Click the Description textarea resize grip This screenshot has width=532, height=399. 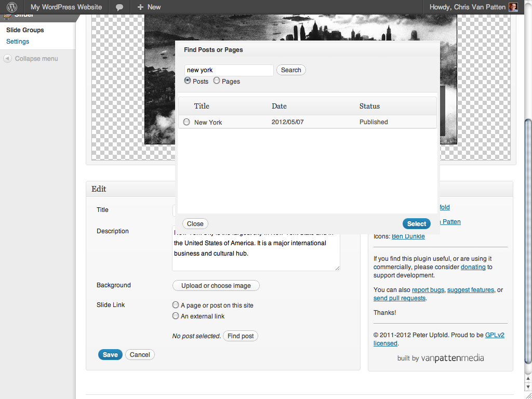(x=337, y=268)
